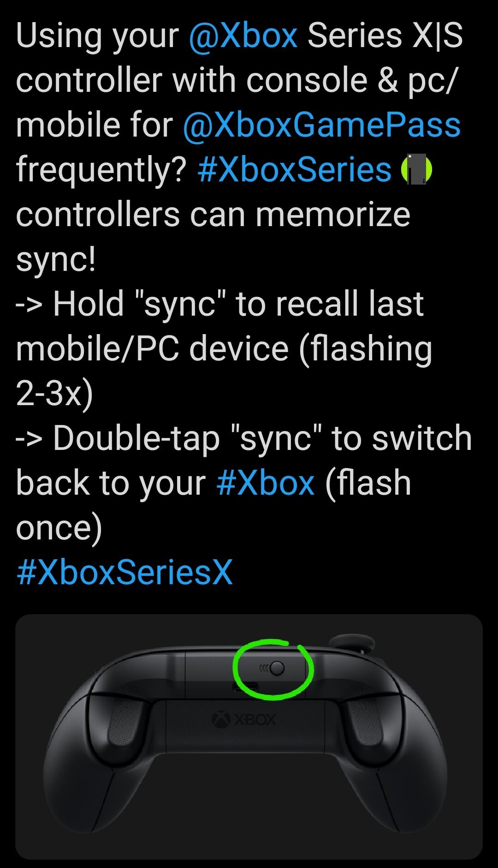Tap the #XboxSeries hashtag

294,170
